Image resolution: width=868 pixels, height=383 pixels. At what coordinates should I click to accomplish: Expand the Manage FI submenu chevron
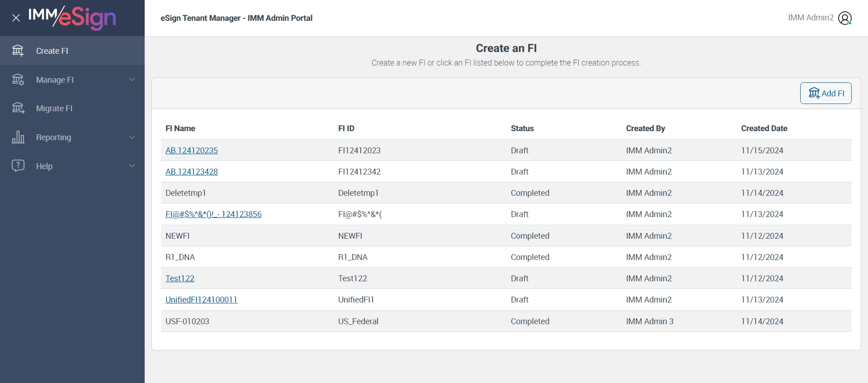click(x=132, y=80)
